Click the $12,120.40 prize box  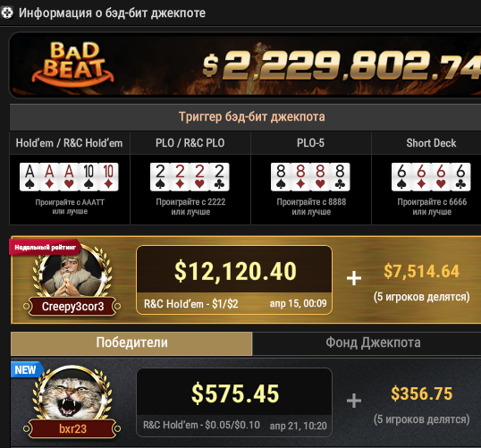[x=234, y=280]
